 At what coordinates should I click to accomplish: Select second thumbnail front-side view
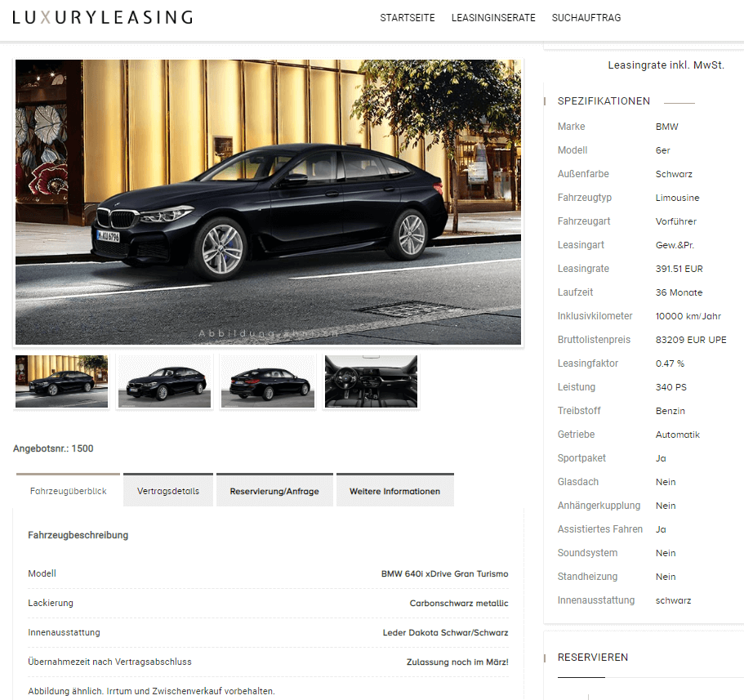pyautogui.click(x=165, y=381)
